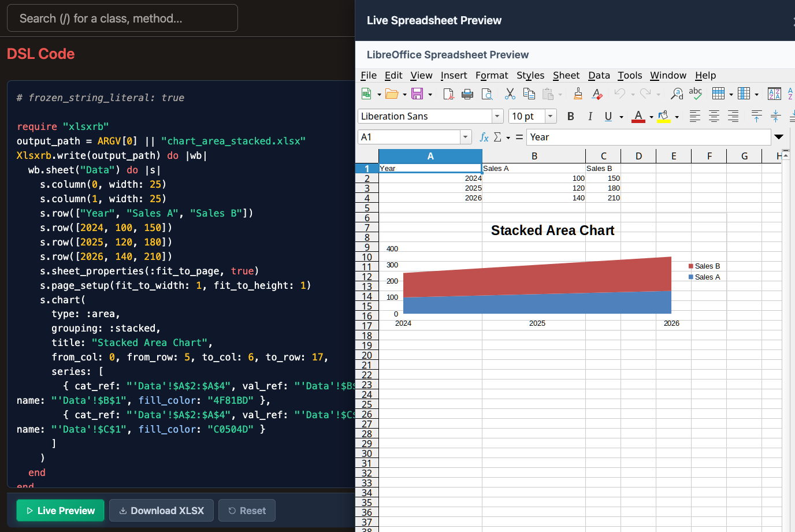The width and height of the screenshot is (795, 532).
Task: Center cell text horizontally
Action: click(714, 116)
